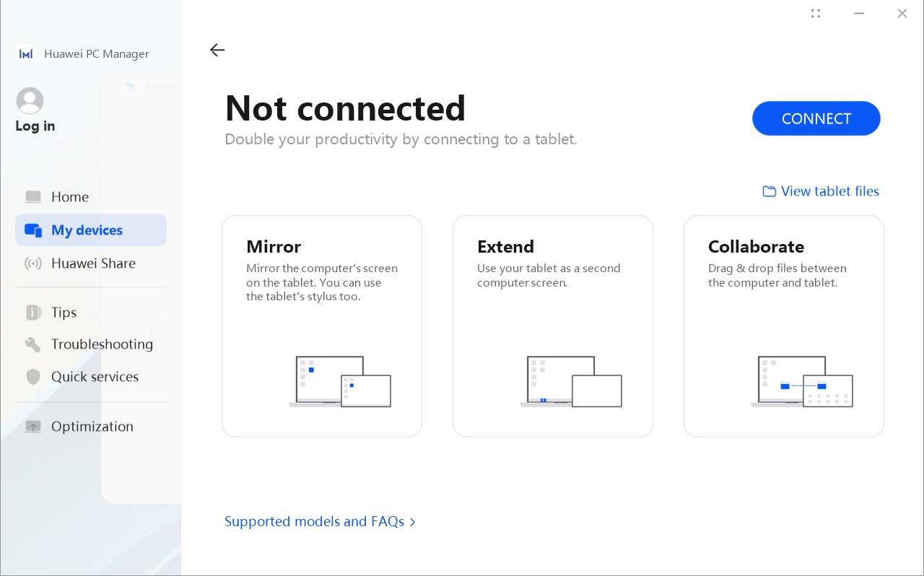The height and width of the screenshot is (576, 924).
Task: Click the Collaborate mode illustration
Action: click(802, 382)
